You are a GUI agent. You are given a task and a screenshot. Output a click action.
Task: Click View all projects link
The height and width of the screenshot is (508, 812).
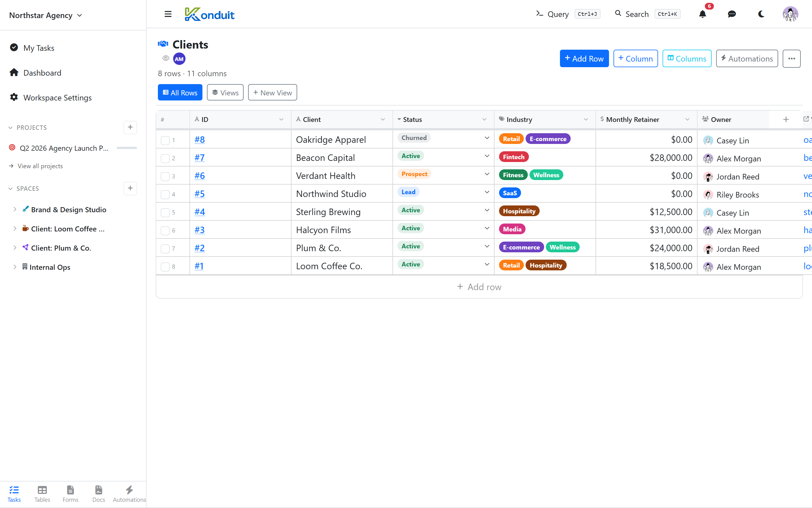pos(40,166)
